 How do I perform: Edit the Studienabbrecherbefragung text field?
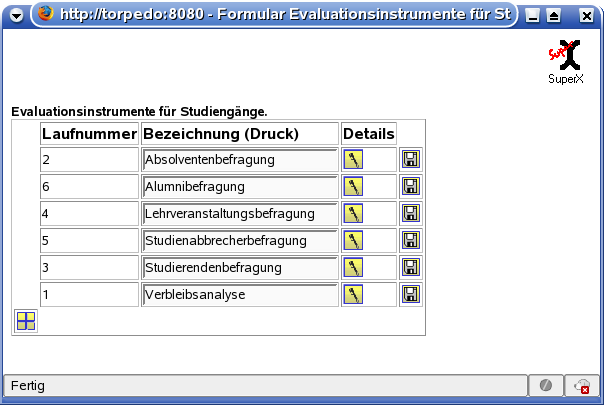coord(240,240)
